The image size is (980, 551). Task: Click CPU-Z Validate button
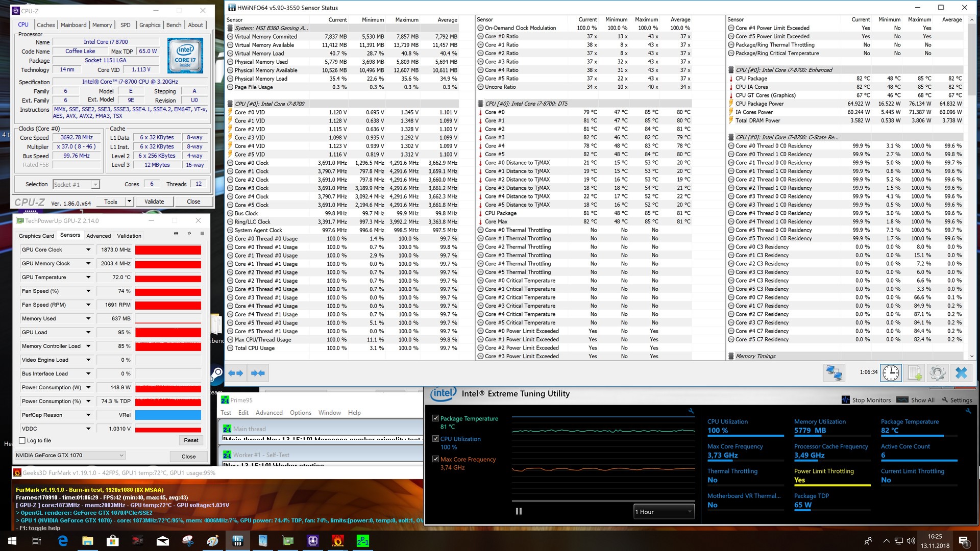154,202
